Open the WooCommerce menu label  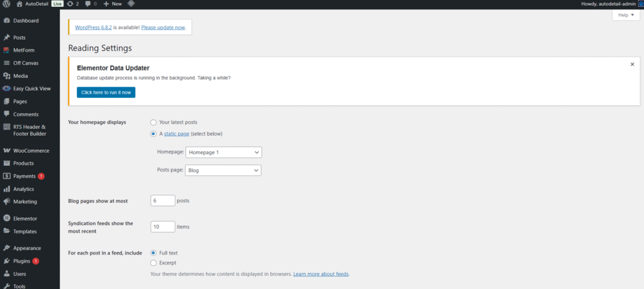pos(31,151)
